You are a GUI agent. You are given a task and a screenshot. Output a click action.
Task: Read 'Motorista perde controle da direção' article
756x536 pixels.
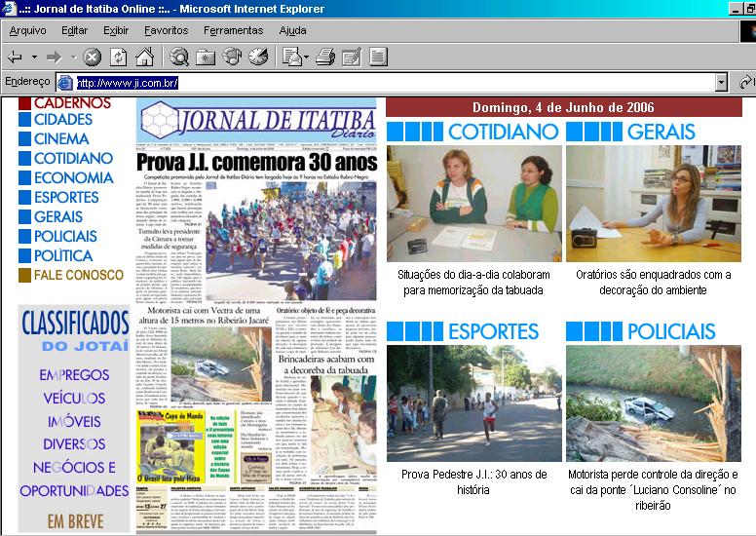click(653, 489)
